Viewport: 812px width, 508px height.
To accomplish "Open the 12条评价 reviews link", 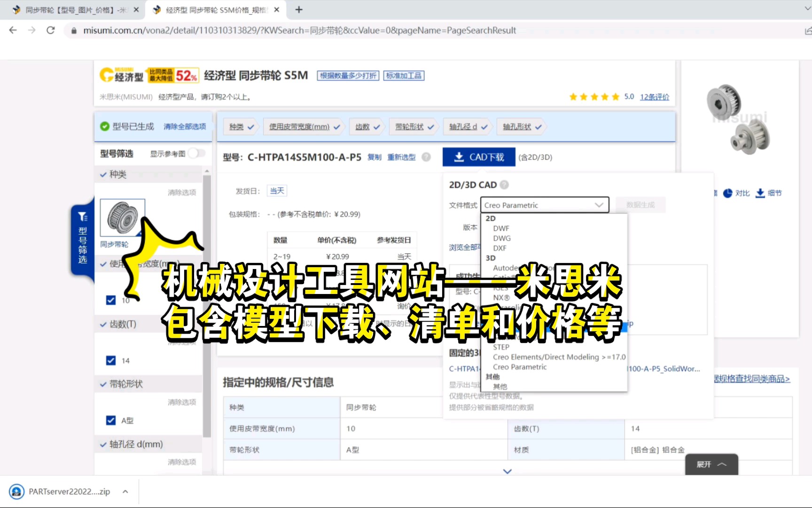I will click(x=654, y=97).
